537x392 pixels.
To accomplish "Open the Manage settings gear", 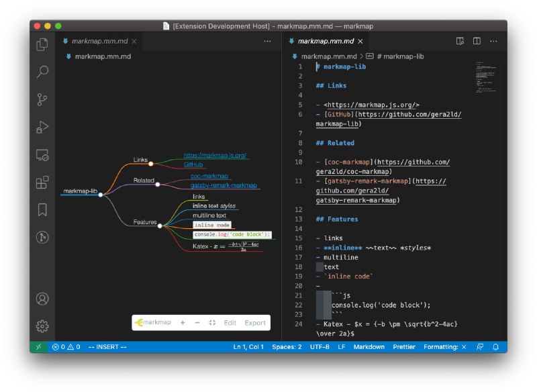I will click(42, 326).
